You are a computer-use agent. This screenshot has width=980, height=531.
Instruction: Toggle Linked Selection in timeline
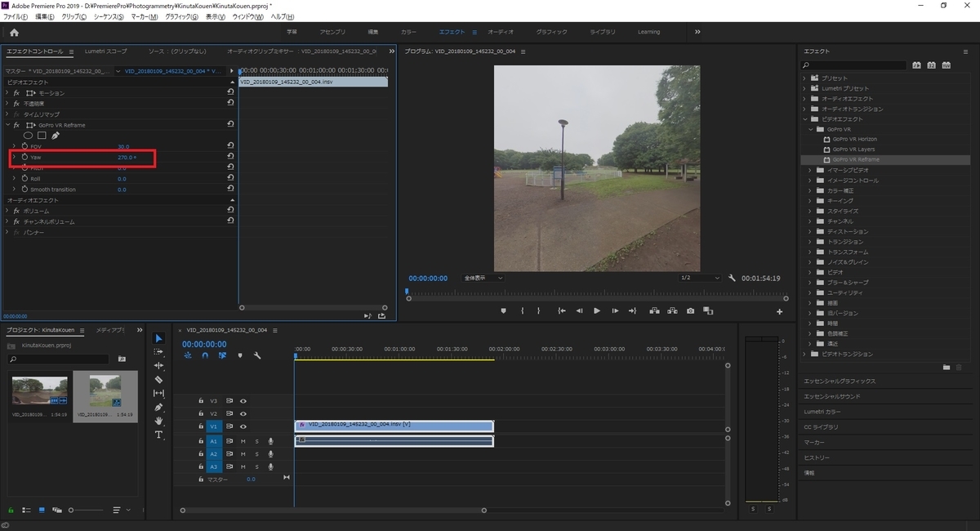(222, 355)
